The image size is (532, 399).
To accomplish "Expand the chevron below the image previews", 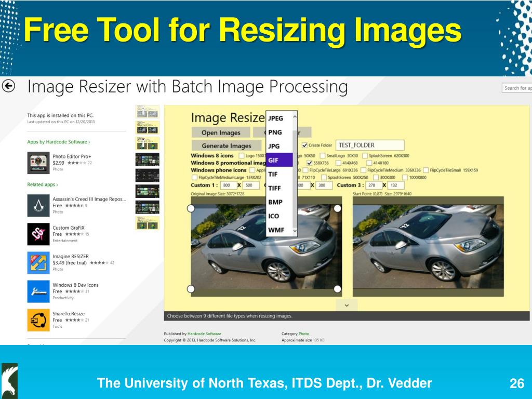I will click(347, 305).
